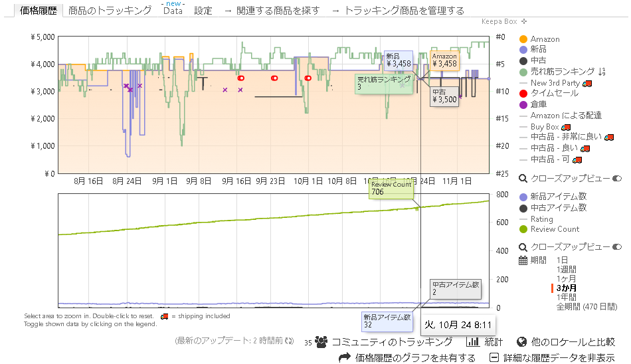
Task: Click magnifier icon of upper クローズアップビュー
Action: 523,179
